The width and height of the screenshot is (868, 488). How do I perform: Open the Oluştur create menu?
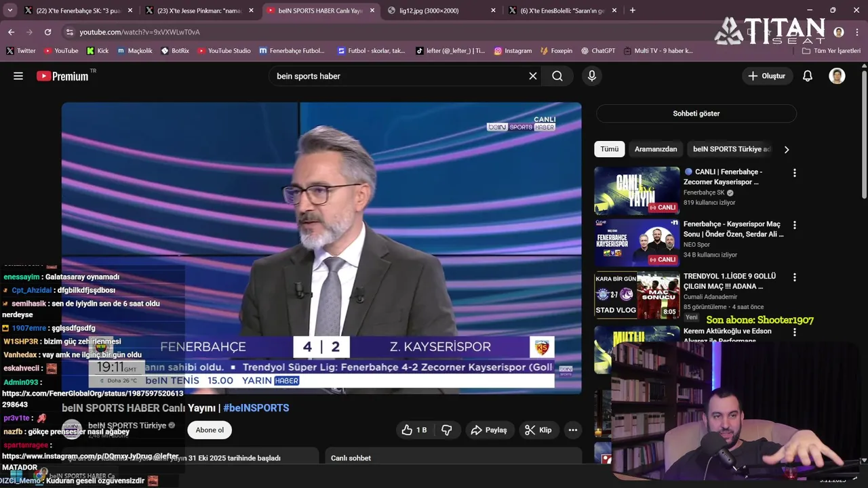click(767, 76)
